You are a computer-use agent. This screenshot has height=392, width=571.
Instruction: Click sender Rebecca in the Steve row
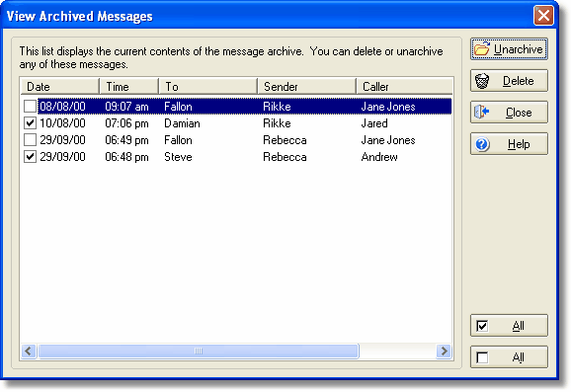[285, 157]
